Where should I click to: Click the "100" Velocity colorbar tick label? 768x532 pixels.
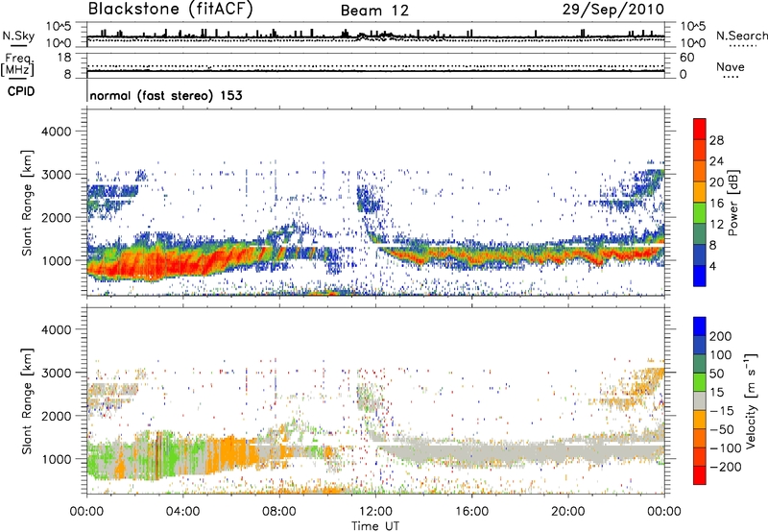pyautogui.click(x=721, y=354)
